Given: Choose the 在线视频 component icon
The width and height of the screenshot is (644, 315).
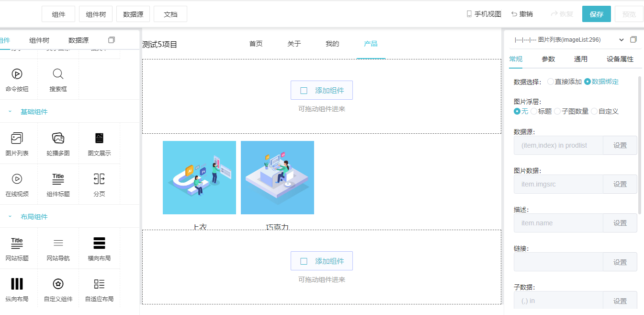Looking at the screenshot, I should pos(17,179).
